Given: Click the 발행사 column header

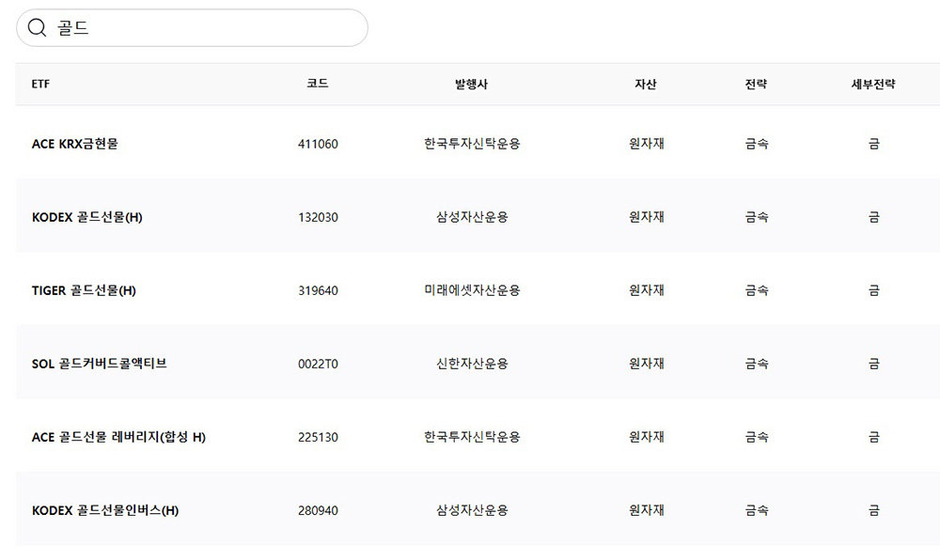Looking at the screenshot, I should pos(472,85).
